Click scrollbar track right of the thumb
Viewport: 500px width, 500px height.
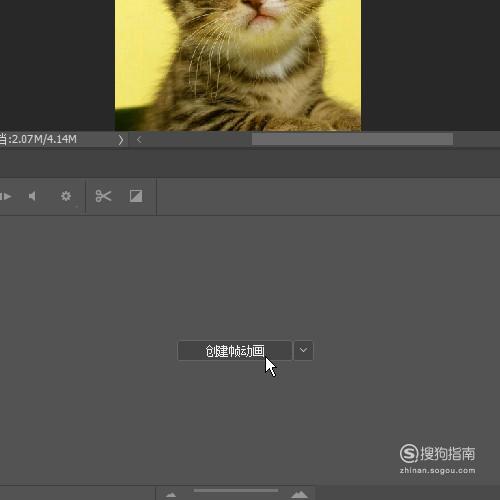476,139
